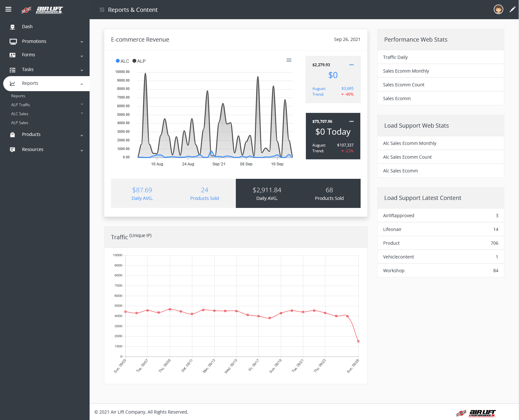Viewport: 519px width, 420px height.
Task: Open the Product content row
Action: pos(441,243)
